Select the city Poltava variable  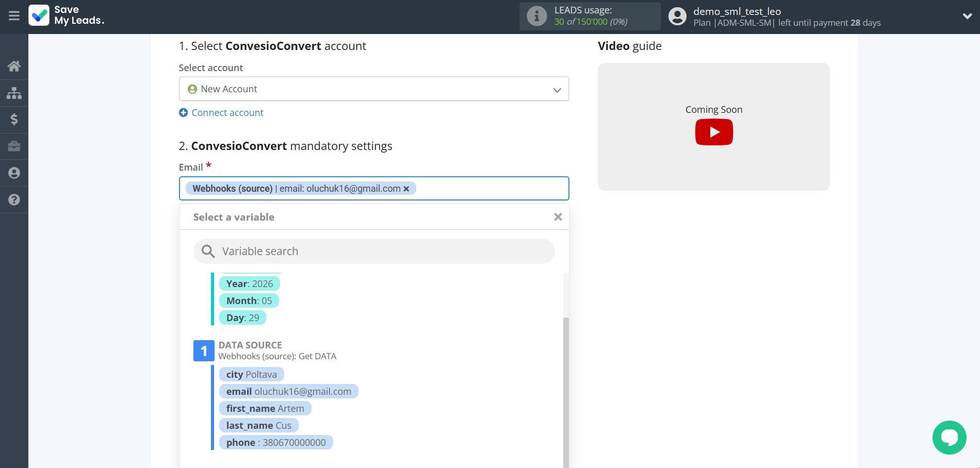coord(252,374)
